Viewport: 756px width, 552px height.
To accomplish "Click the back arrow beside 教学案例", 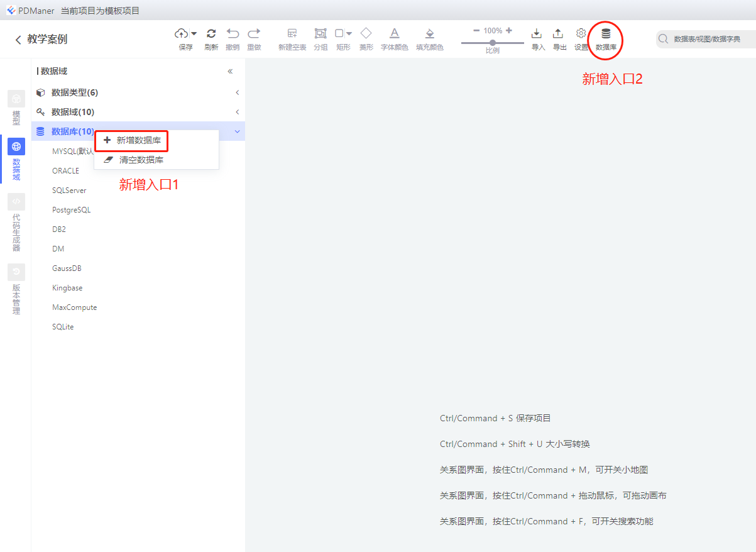I will coord(18,40).
